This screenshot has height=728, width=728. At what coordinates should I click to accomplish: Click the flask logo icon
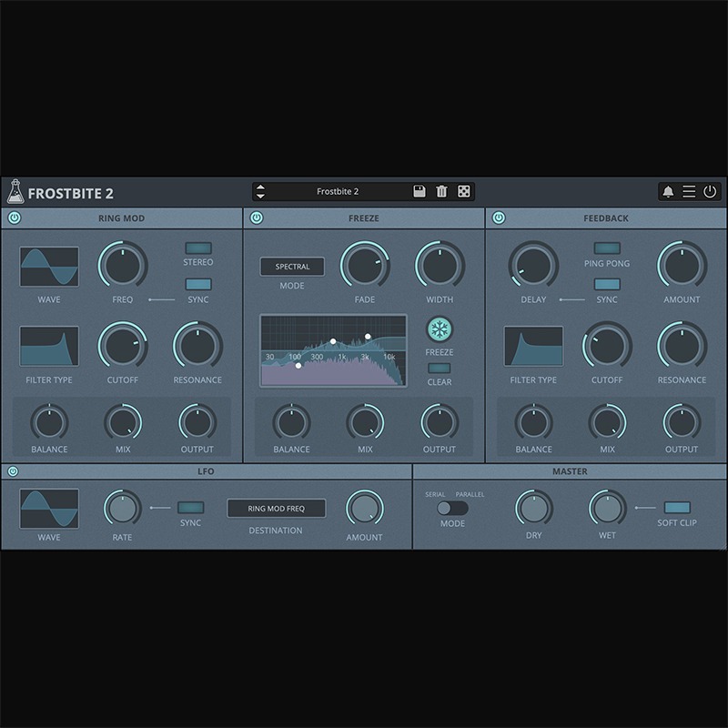click(x=15, y=192)
